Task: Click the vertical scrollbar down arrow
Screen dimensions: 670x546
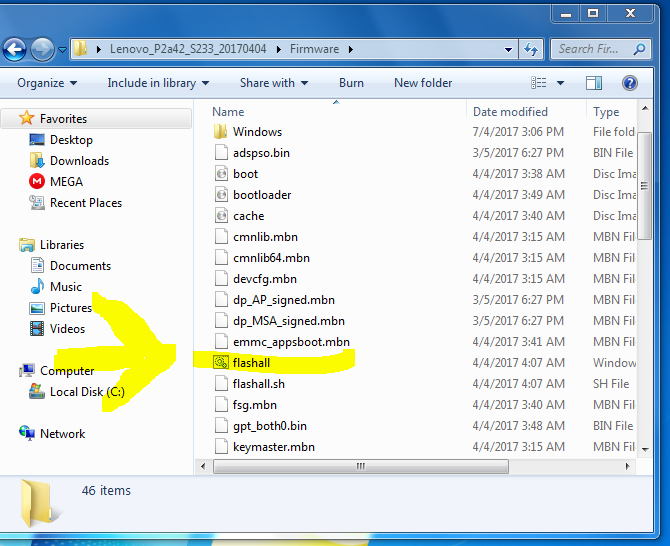Action: click(645, 449)
